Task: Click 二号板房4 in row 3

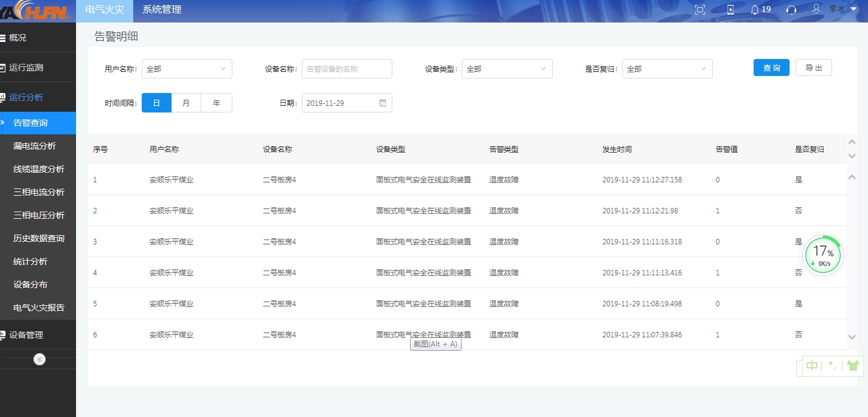Action: pos(279,241)
